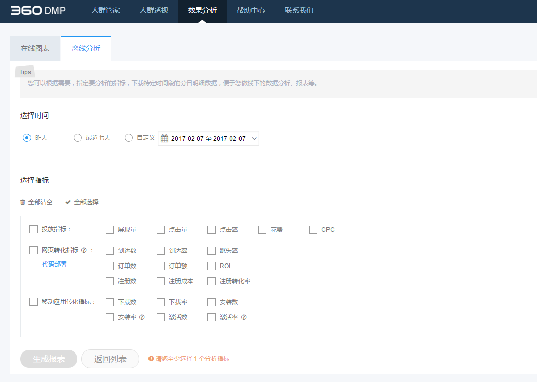Tick the 订单额 checkbox

(161, 266)
